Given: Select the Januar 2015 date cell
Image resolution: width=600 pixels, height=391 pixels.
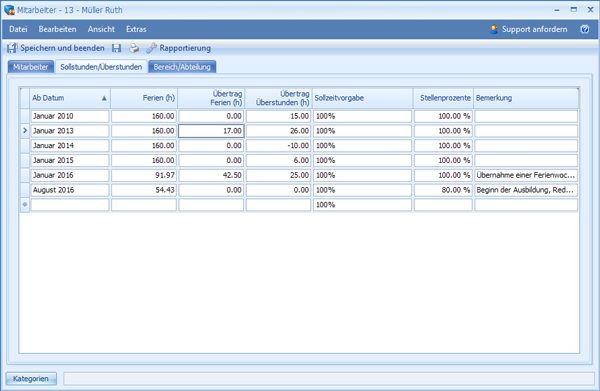Looking at the screenshot, I should pyautogui.click(x=70, y=160).
